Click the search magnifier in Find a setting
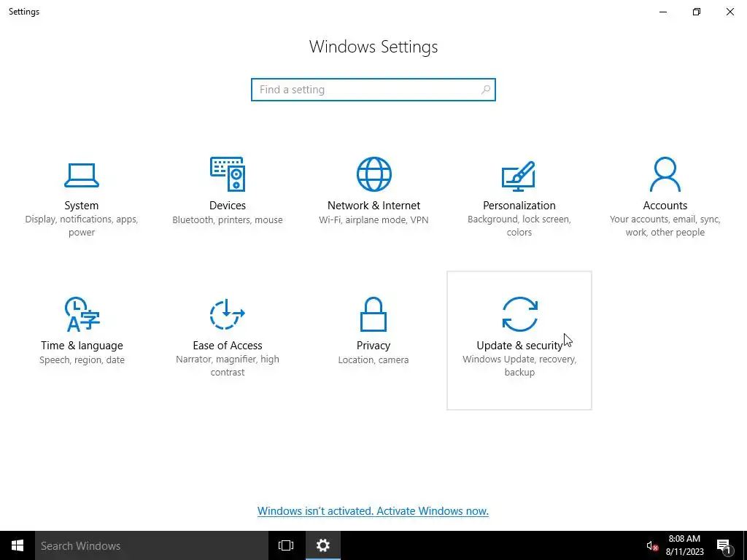Image resolution: width=747 pixels, height=560 pixels. pyautogui.click(x=485, y=90)
